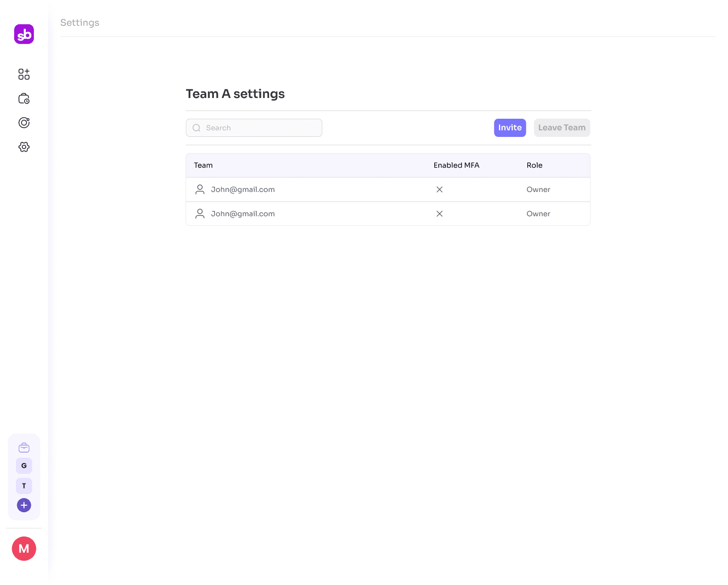Select first John@gmail.com email text
Image resolution: width=728 pixels, height=585 pixels.
(x=243, y=189)
